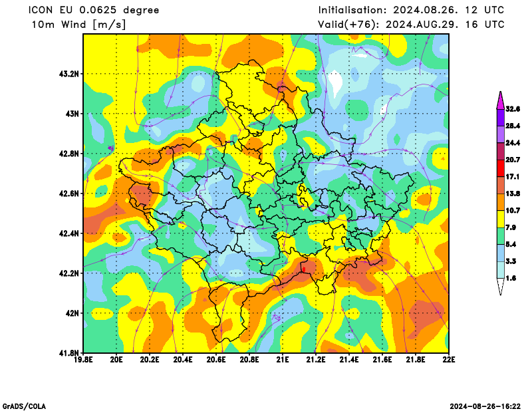532x411 pixels.
Task: Select the red swatch between 17.1 and 20.7
Action: coord(501,168)
